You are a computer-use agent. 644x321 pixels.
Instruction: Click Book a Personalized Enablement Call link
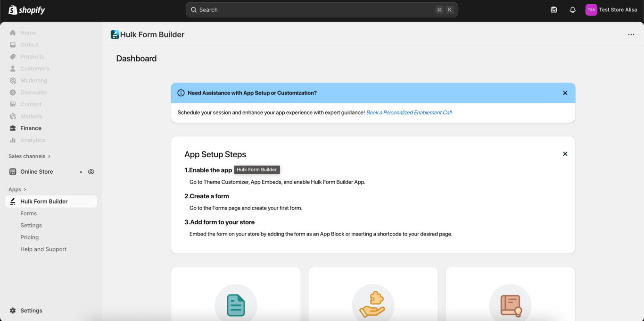pyautogui.click(x=409, y=113)
